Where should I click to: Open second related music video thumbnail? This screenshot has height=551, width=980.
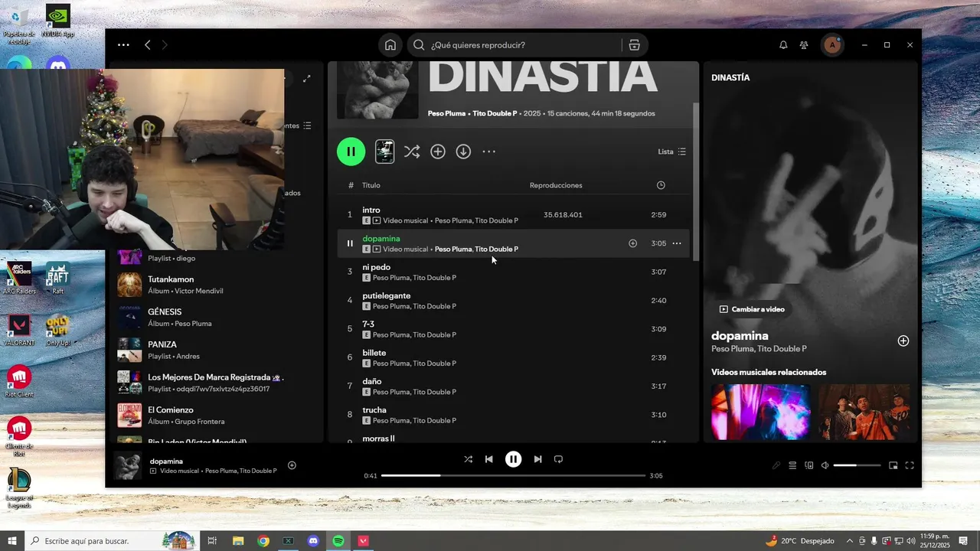click(x=864, y=412)
